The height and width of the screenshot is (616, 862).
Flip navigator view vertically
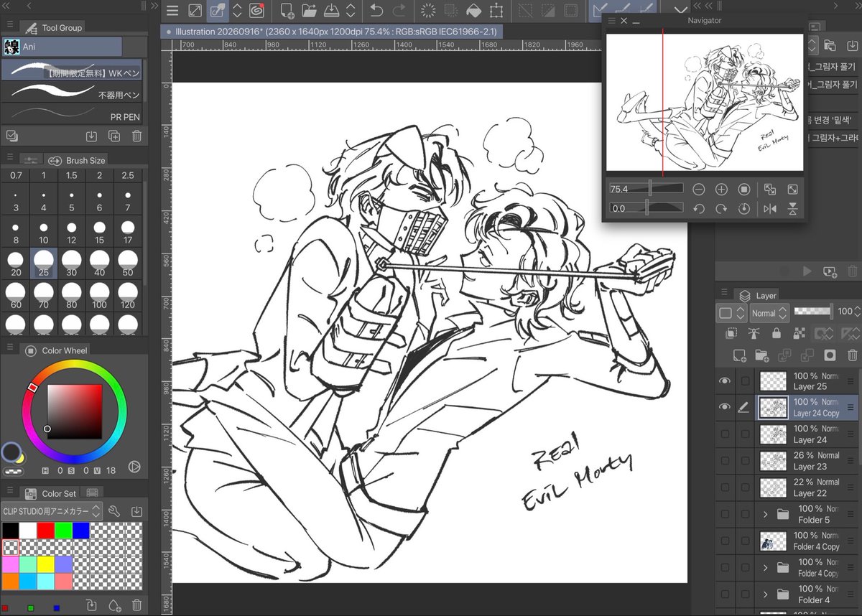click(x=792, y=208)
